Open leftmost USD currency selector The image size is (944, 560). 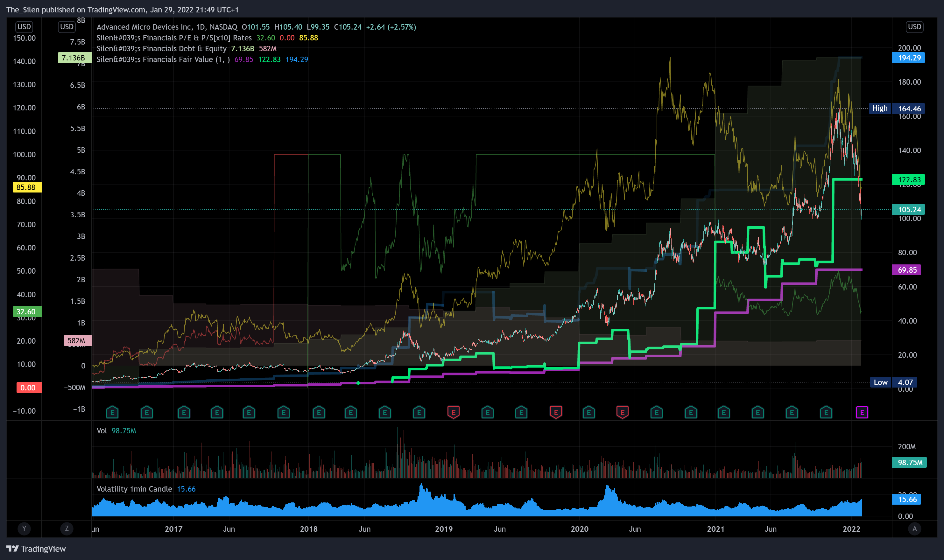(24, 27)
